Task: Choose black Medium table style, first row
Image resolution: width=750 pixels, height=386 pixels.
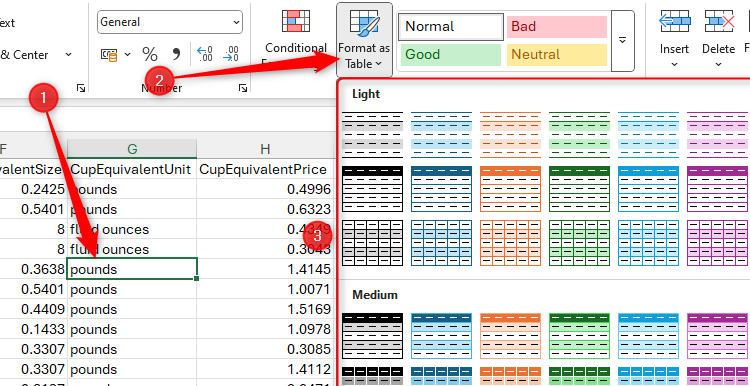Action: tap(373, 336)
